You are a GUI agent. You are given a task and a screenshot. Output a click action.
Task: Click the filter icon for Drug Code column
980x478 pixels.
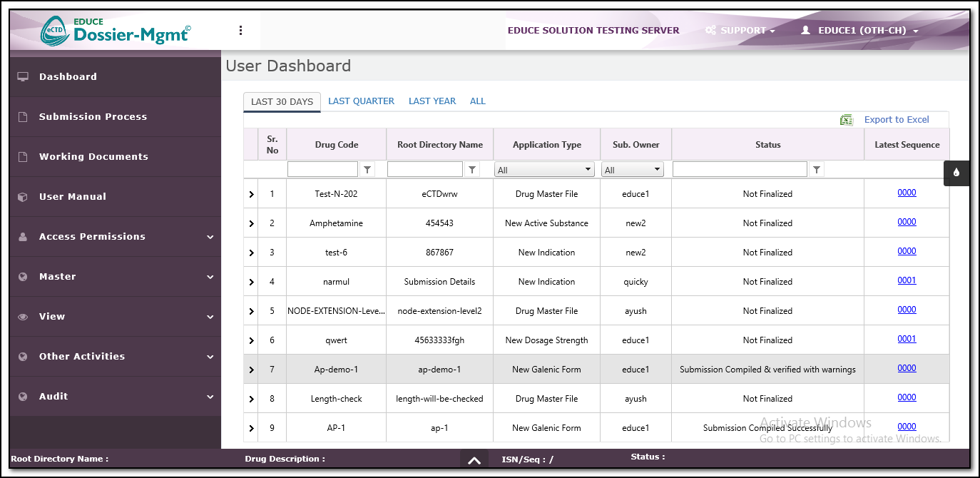pyautogui.click(x=367, y=170)
